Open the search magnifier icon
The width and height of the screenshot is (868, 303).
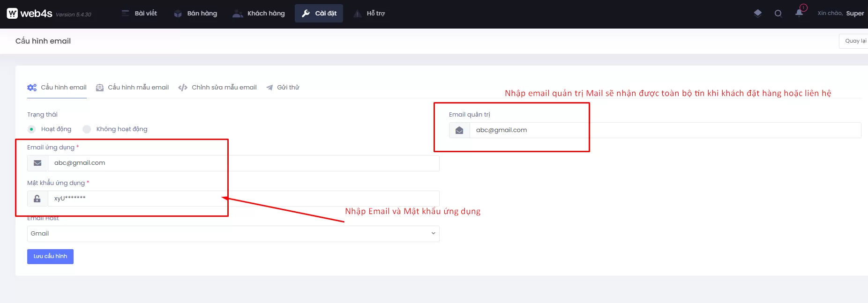point(778,14)
